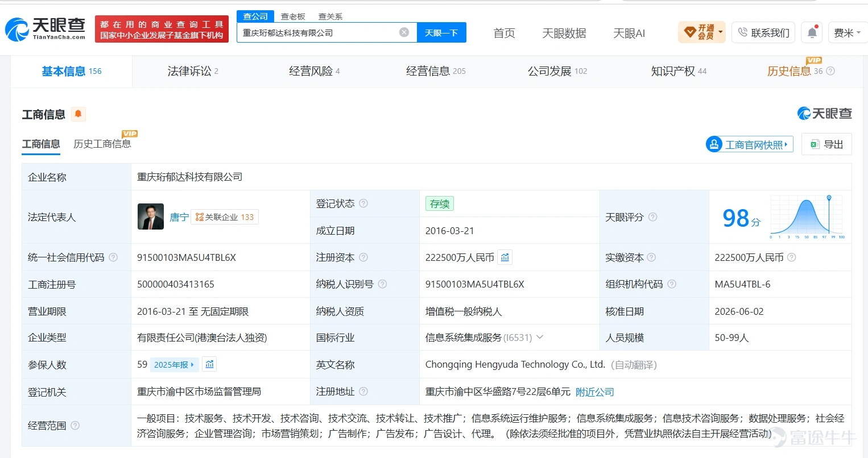Expand the 国标行业 信息系统集成服务 chevron
Image resolution: width=868 pixels, height=458 pixels.
pyautogui.click(x=540, y=338)
